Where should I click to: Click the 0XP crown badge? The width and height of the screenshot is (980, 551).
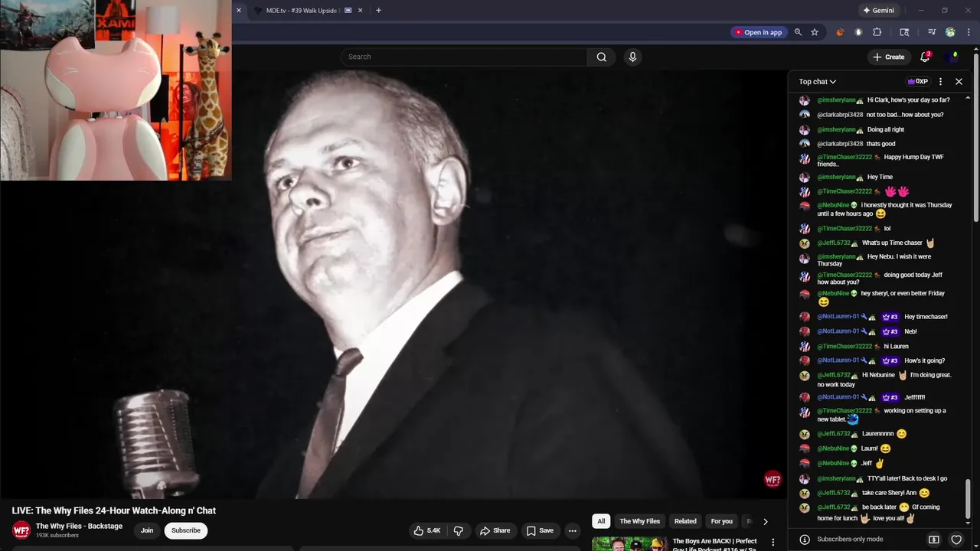point(917,81)
